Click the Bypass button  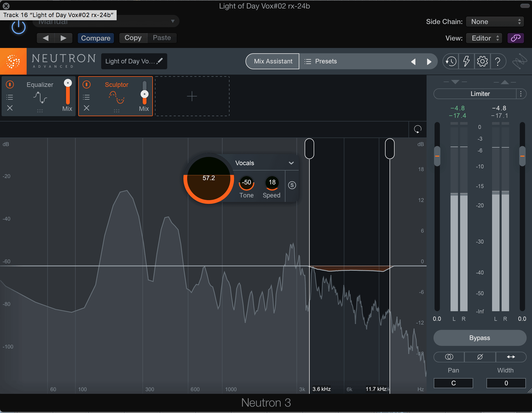pyautogui.click(x=480, y=338)
